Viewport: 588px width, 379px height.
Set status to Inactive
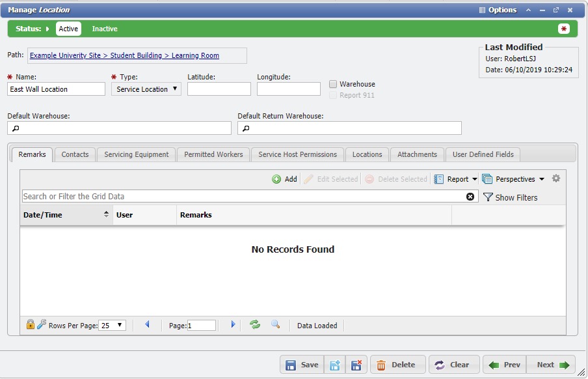[x=105, y=29]
